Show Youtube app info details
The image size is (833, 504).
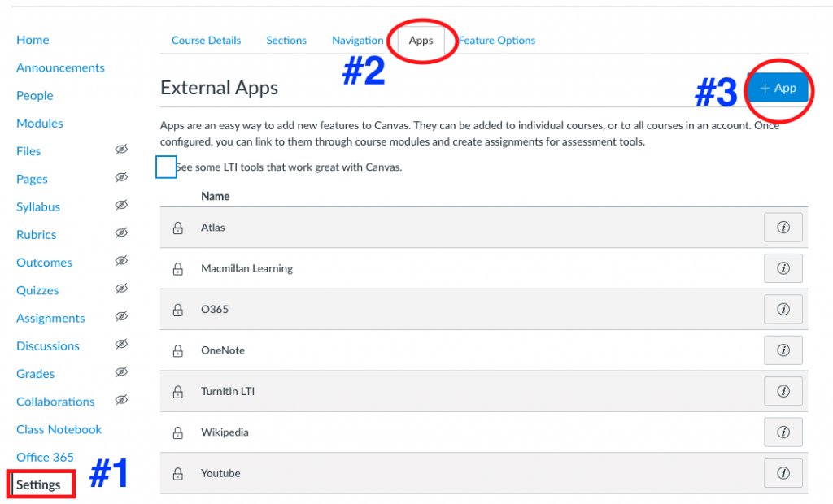(783, 473)
